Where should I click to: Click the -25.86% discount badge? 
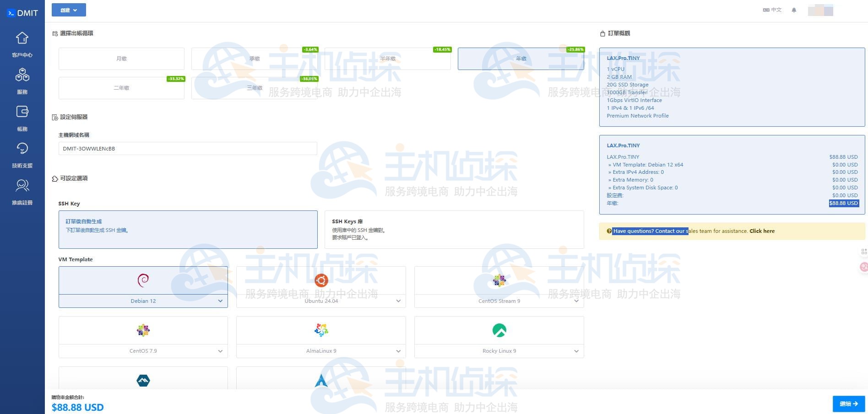click(575, 49)
